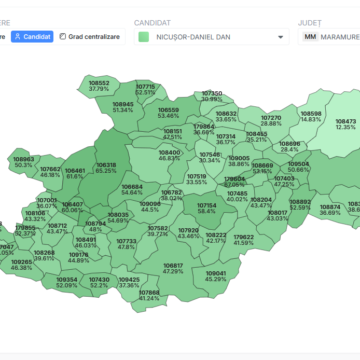
Task: Select map region 107270 with 28.88%
Action: click(271, 121)
